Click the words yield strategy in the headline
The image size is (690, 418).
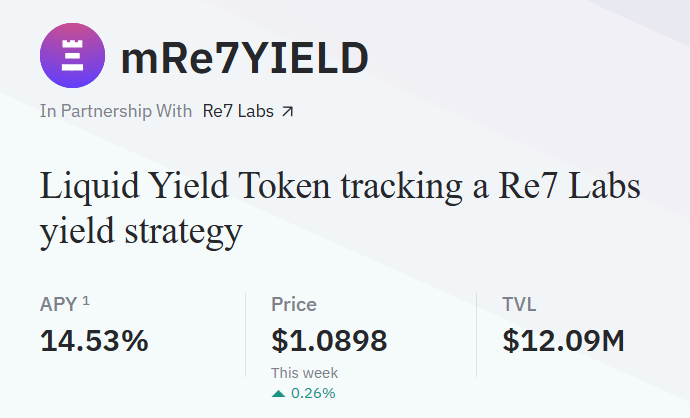[x=141, y=231]
